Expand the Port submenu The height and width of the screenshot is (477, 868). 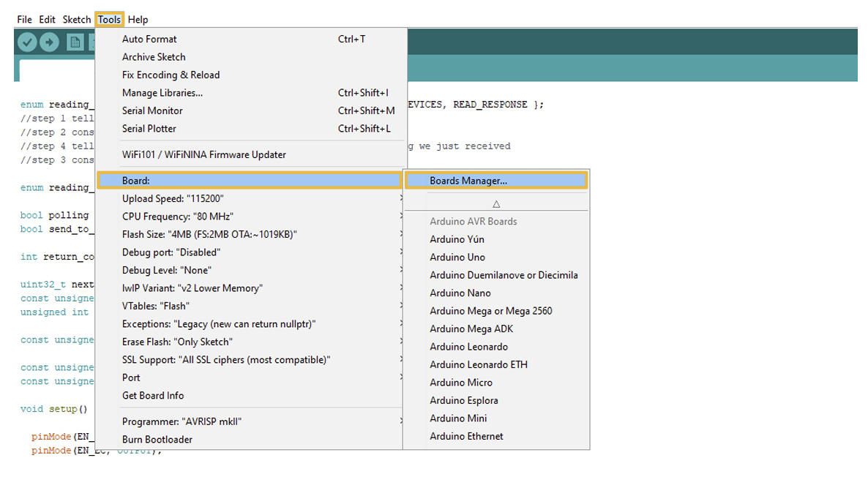(251, 378)
